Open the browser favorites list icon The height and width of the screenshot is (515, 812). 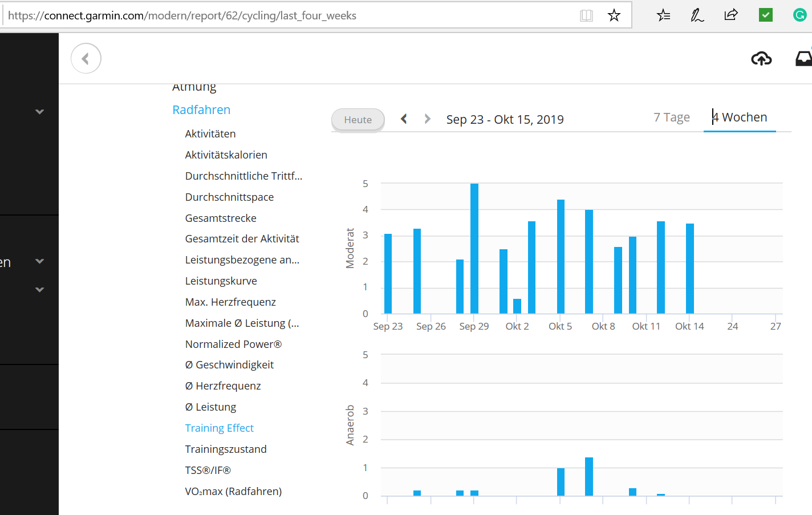click(663, 15)
